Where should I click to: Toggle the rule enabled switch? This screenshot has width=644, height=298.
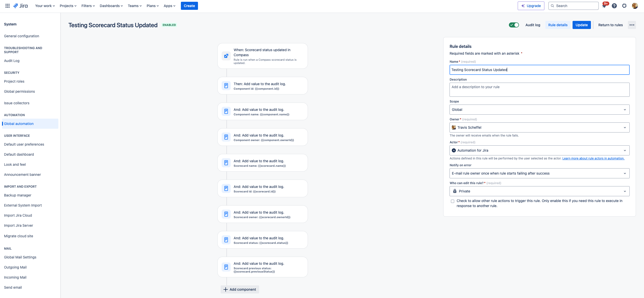click(x=514, y=25)
